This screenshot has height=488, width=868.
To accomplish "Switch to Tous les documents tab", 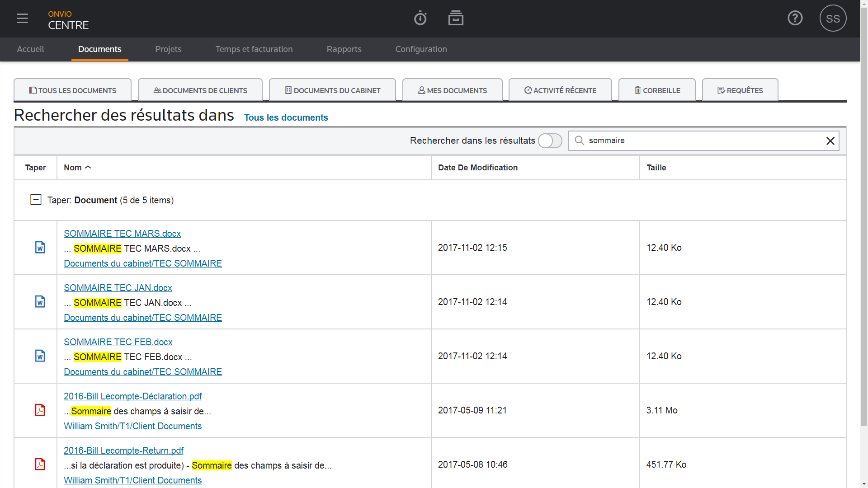I will 73,90.
